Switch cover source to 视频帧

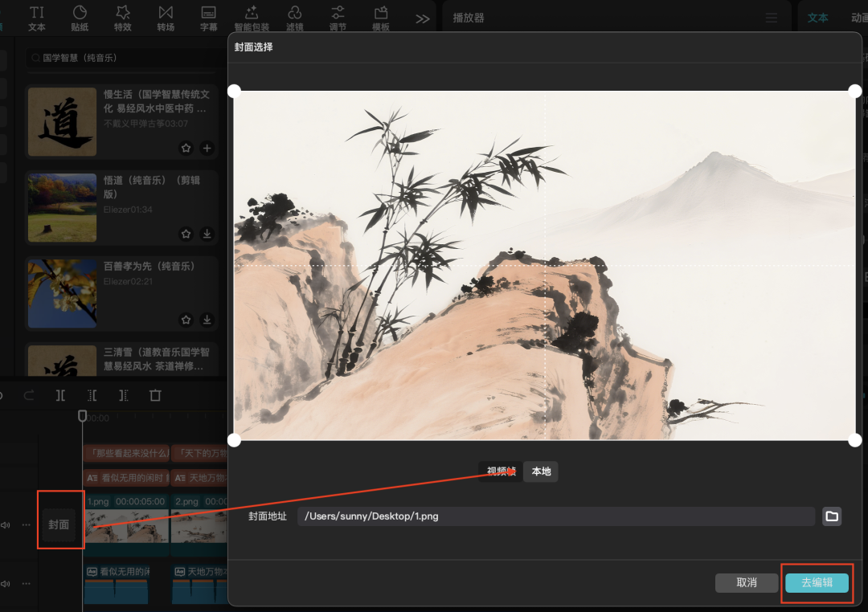point(501,471)
